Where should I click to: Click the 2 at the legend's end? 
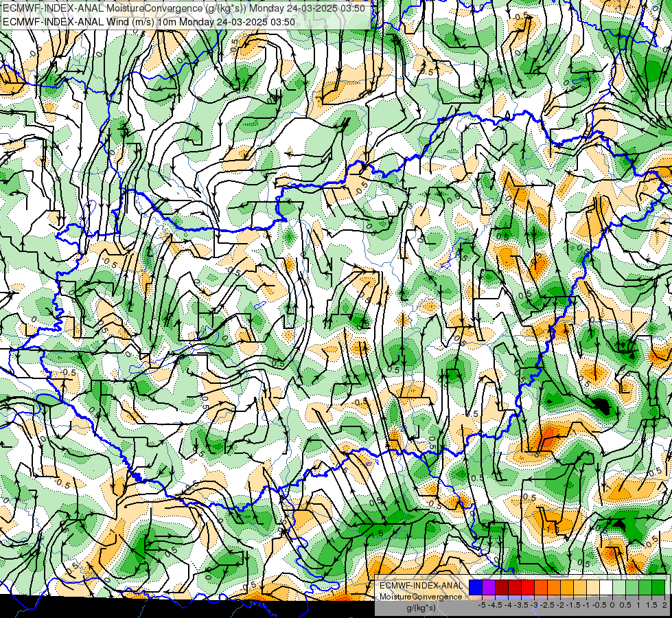pos(664,605)
